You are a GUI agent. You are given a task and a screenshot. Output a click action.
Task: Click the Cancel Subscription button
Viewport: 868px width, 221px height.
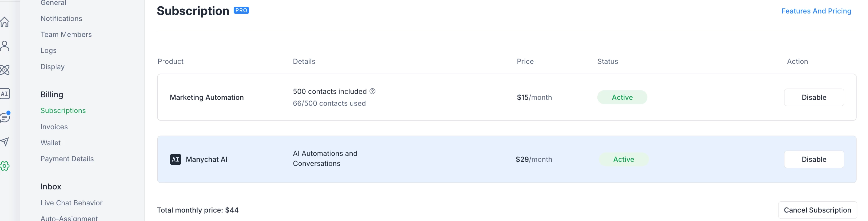point(817,210)
